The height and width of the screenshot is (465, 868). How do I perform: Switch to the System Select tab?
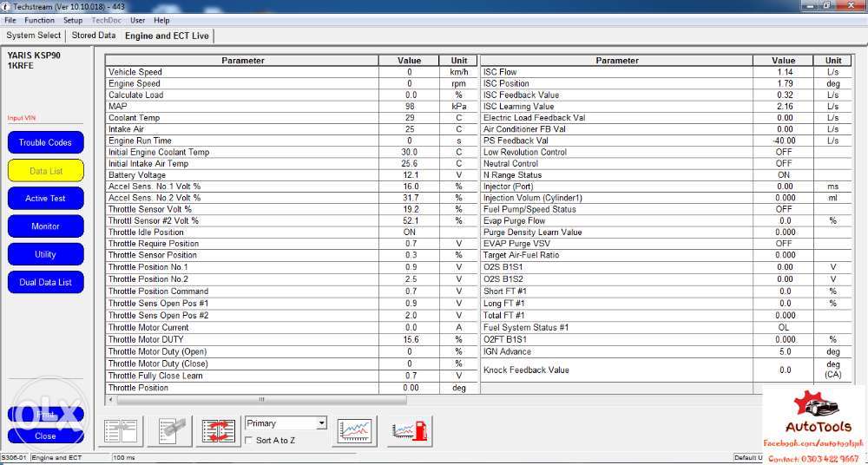pyautogui.click(x=34, y=36)
